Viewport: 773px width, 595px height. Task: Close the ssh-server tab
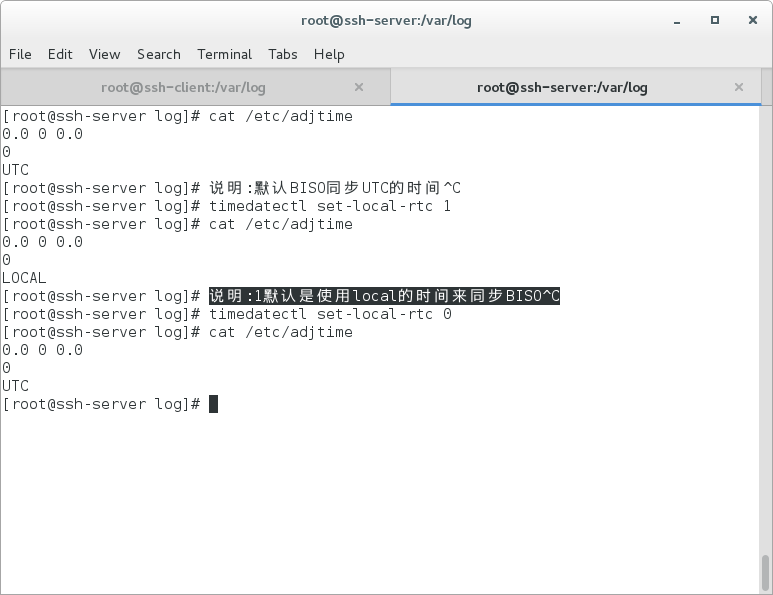click(738, 87)
